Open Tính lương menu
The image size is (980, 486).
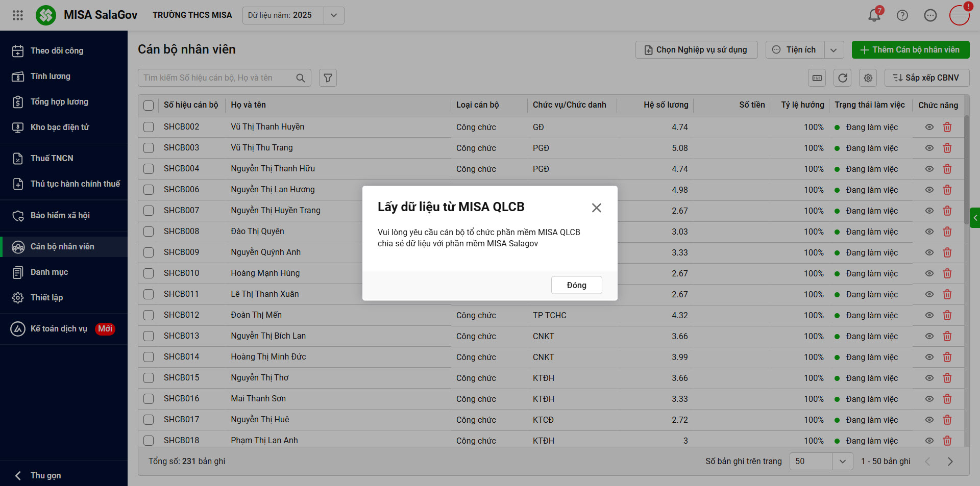tap(64, 76)
